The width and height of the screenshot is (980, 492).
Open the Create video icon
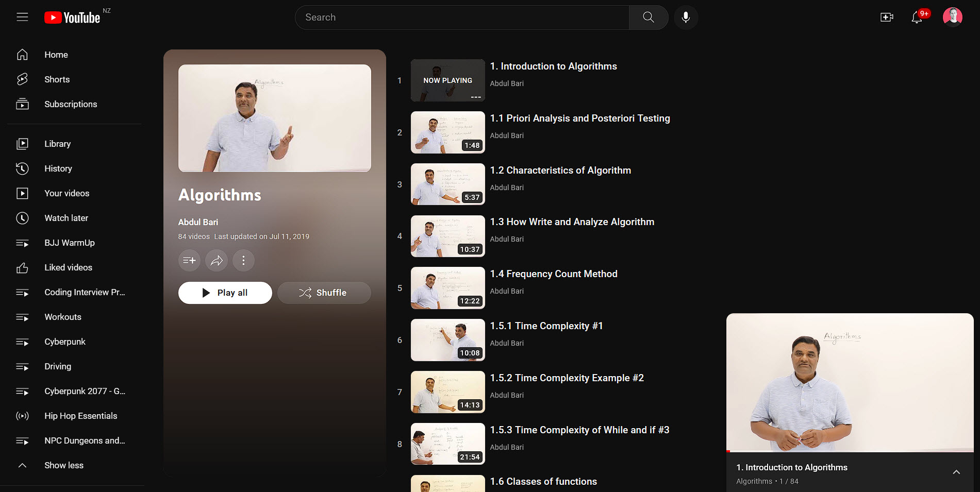tap(887, 18)
